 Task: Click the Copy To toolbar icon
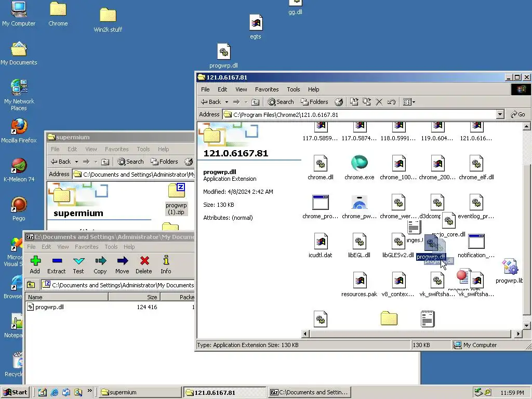click(x=366, y=102)
